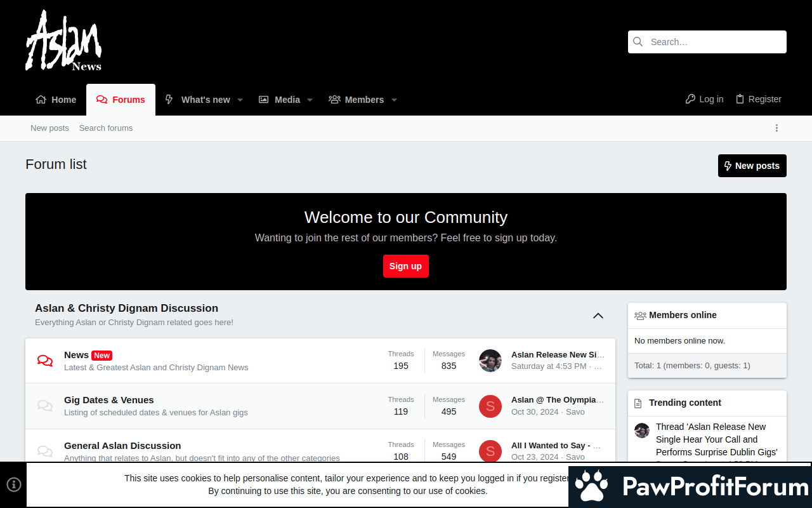This screenshot has width=812, height=508.
Task: Open the News forum
Action: 76,355
